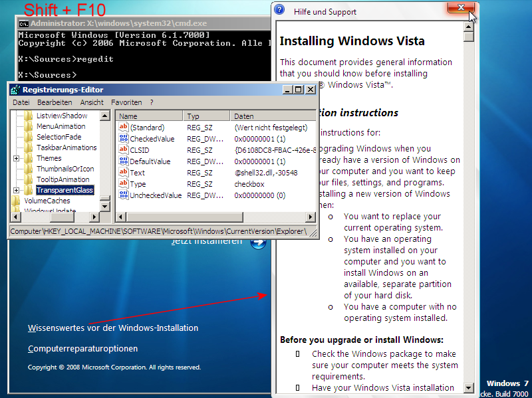Viewport: 532px width, 398px height.
Task: Click the SelectionFade folder icon
Action: tap(29, 137)
